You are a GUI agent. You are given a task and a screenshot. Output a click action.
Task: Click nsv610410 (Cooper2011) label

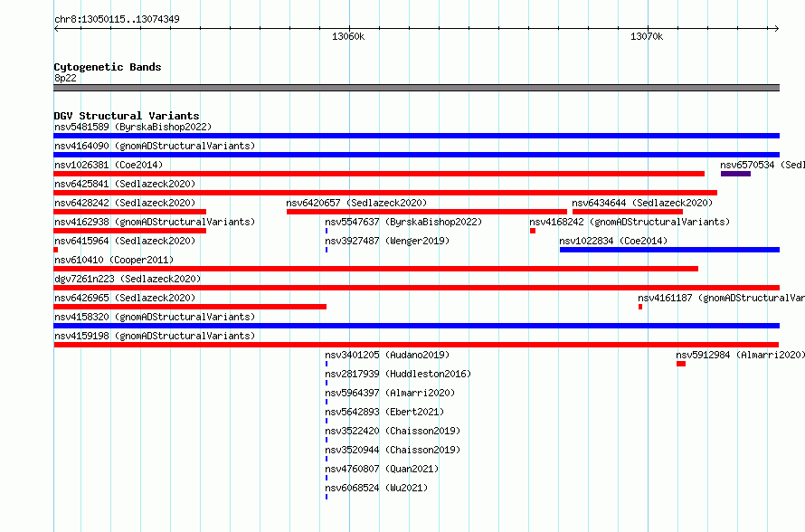tap(114, 260)
